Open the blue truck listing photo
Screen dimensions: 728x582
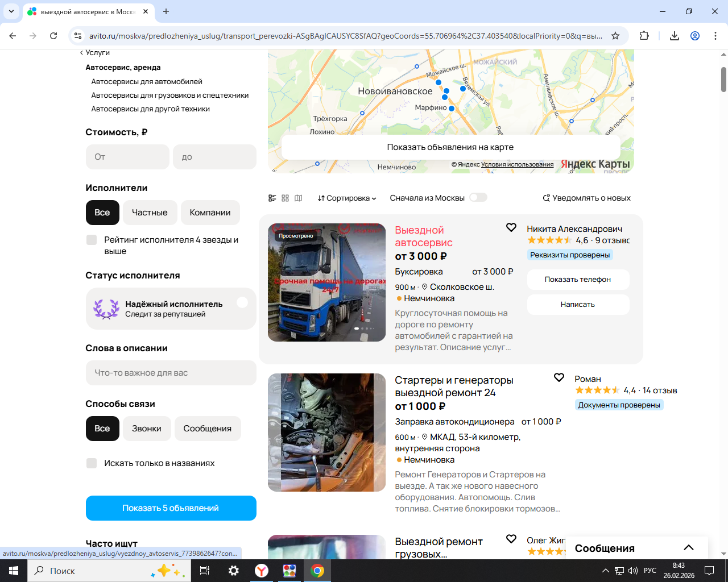(x=326, y=282)
